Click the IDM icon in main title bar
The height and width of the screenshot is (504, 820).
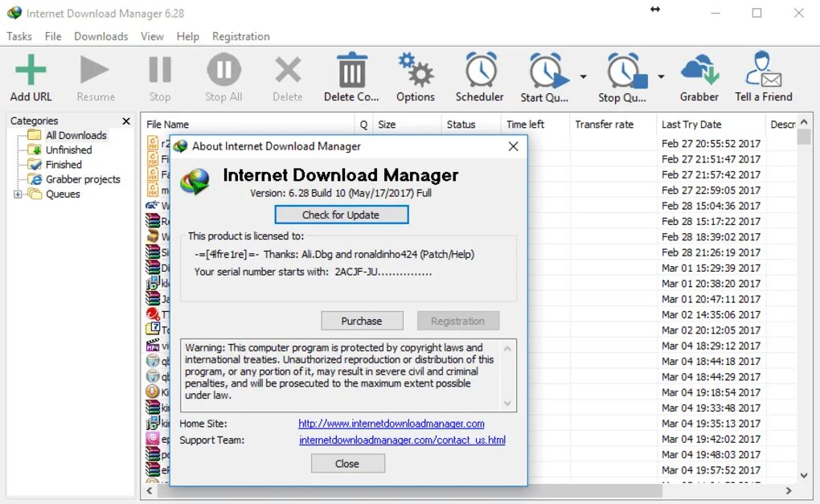14,13
